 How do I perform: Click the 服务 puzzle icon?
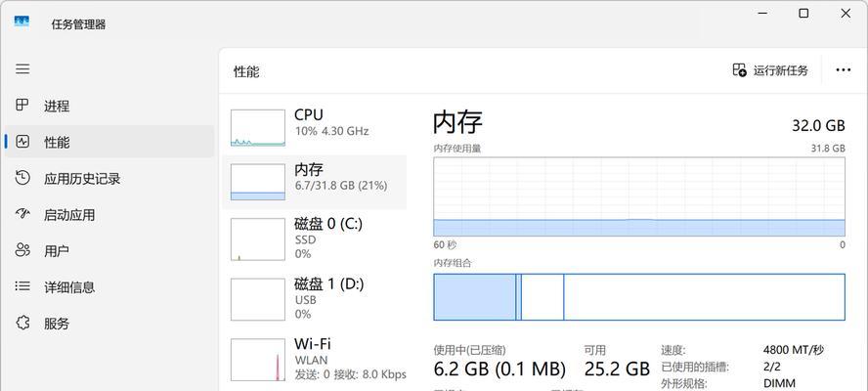click(22, 323)
